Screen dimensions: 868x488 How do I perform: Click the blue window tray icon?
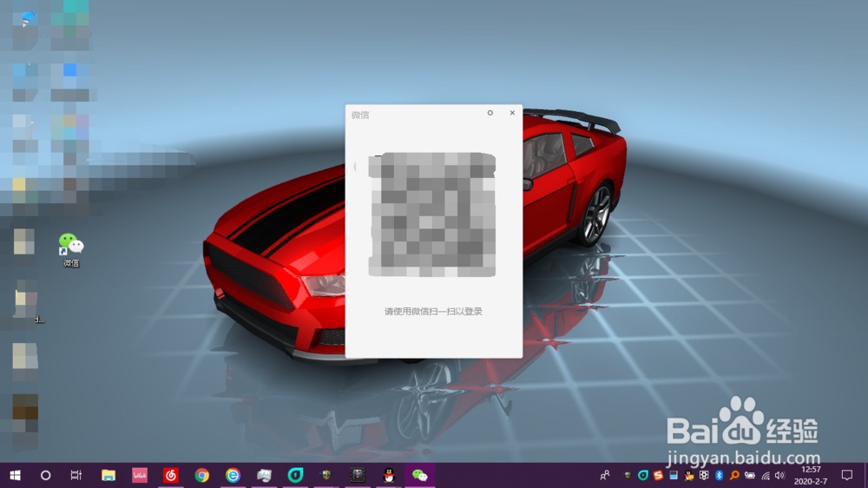pyautogui.click(x=674, y=475)
